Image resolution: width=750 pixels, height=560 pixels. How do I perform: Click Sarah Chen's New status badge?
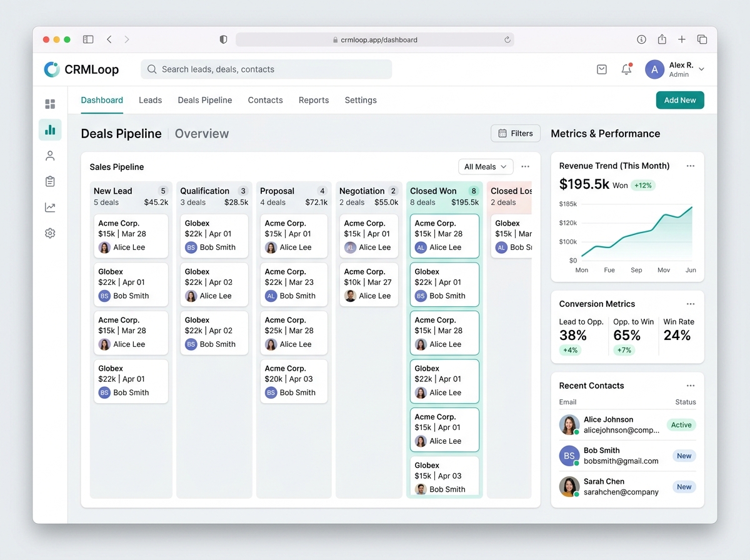click(x=684, y=487)
